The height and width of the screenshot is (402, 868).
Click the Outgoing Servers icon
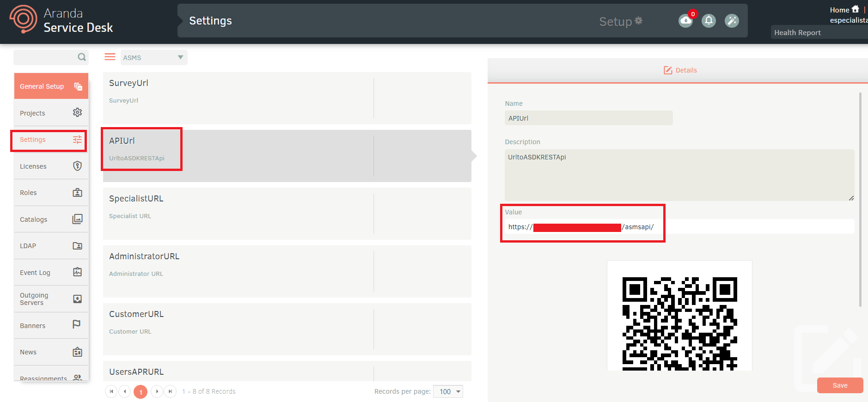coord(78,299)
